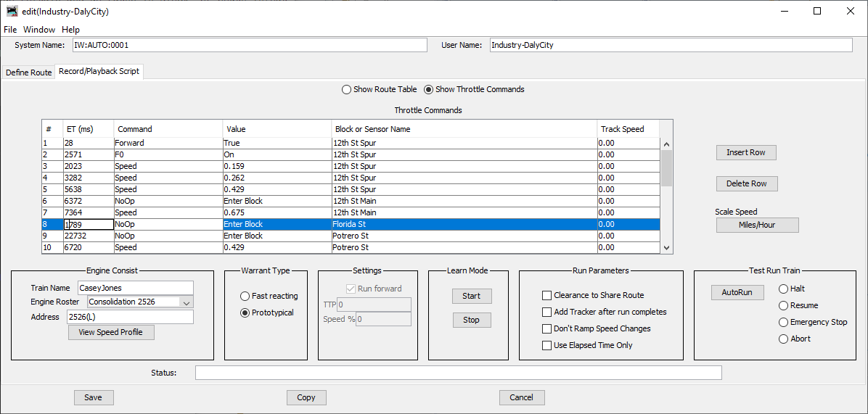
Task: Start Learn Mode recording
Action: tap(471, 296)
